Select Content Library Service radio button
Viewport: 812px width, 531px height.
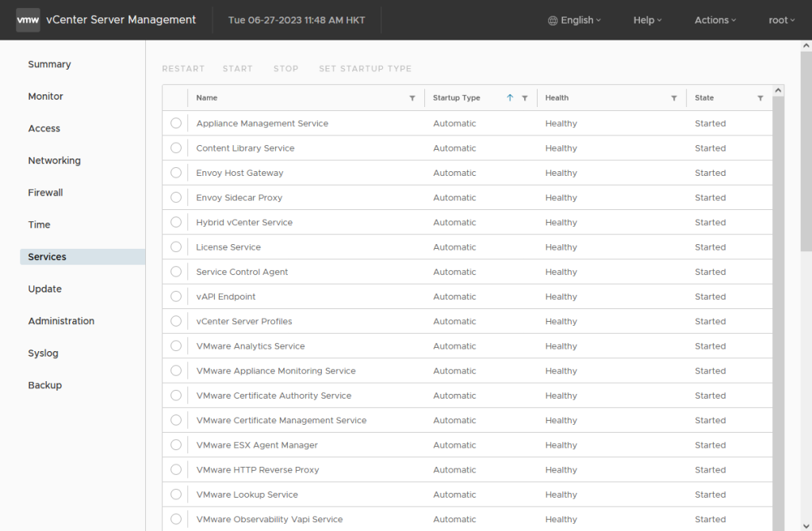(x=176, y=148)
